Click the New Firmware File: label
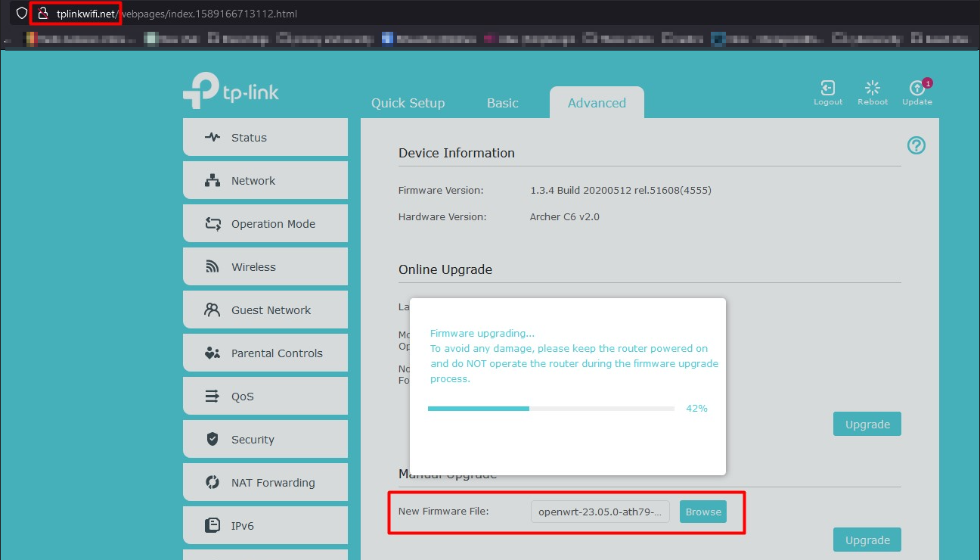This screenshot has width=980, height=560. point(444,511)
